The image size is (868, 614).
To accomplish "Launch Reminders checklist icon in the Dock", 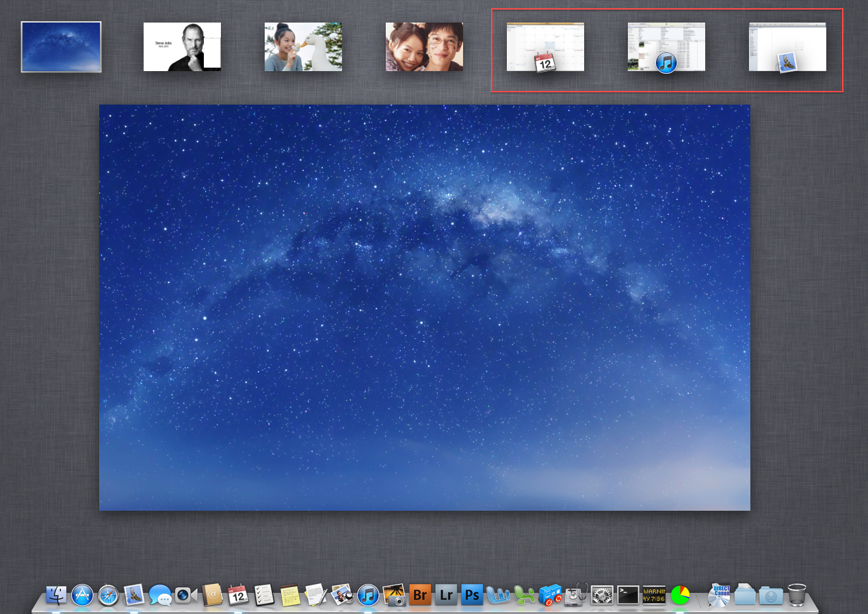I will coord(264,595).
